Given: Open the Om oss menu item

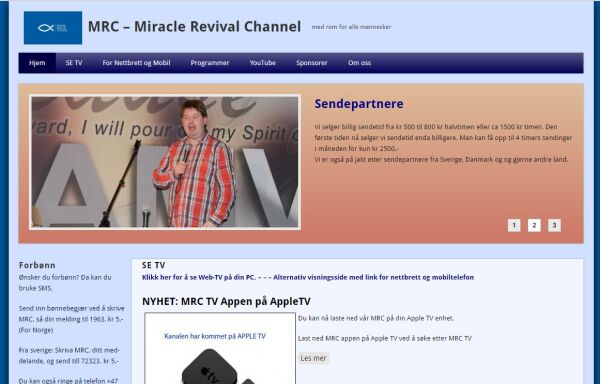Looking at the screenshot, I should [x=359, y=63].
